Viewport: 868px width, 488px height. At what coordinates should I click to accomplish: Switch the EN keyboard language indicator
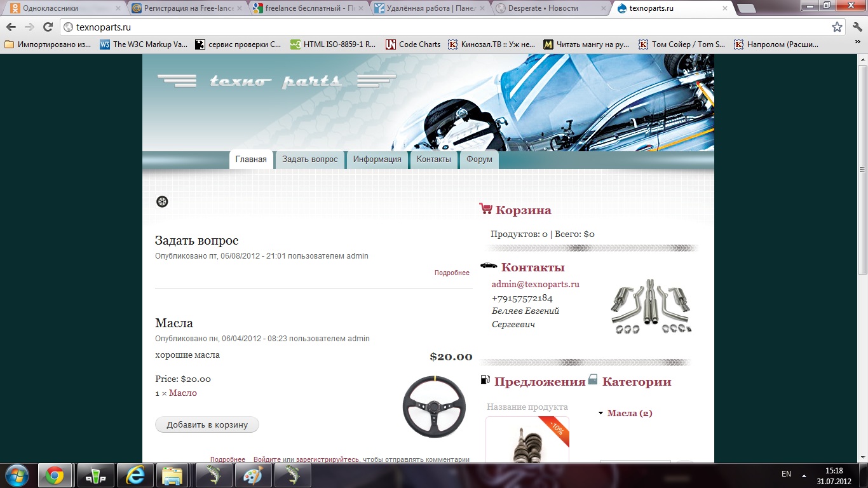[786, 474]
